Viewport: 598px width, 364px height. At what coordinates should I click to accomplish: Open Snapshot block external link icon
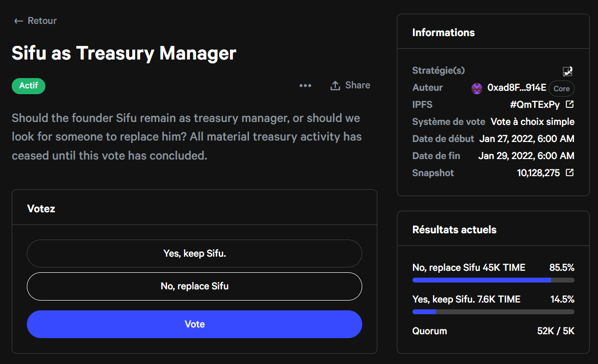pos(569,173)
